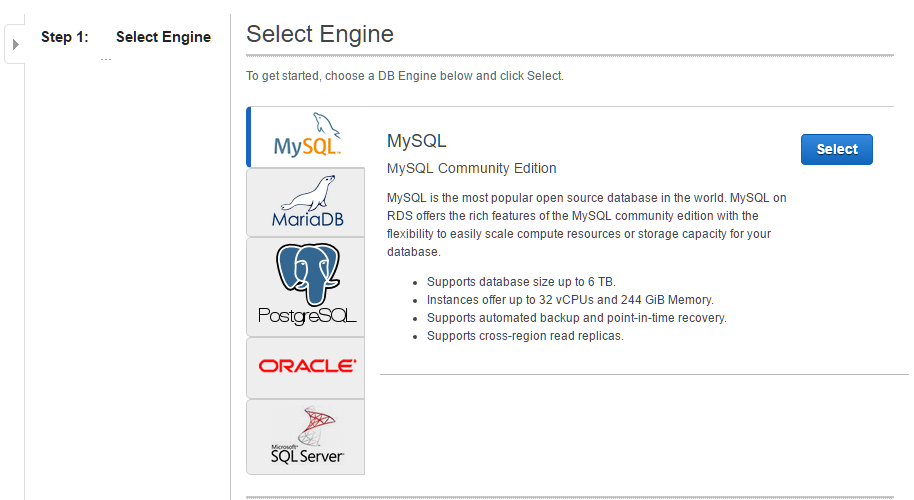
Task: Open the Oracle engine tab
Action: pos(305,368)
